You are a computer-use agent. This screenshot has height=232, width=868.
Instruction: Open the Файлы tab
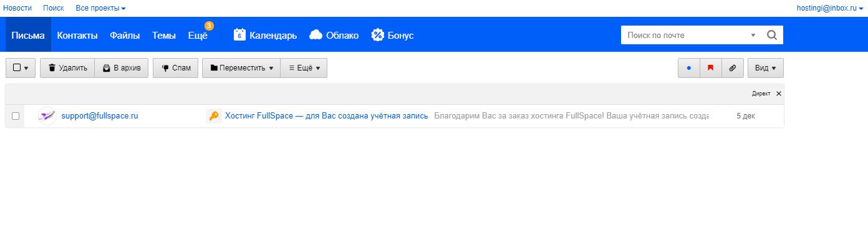(x=125, y=35)
